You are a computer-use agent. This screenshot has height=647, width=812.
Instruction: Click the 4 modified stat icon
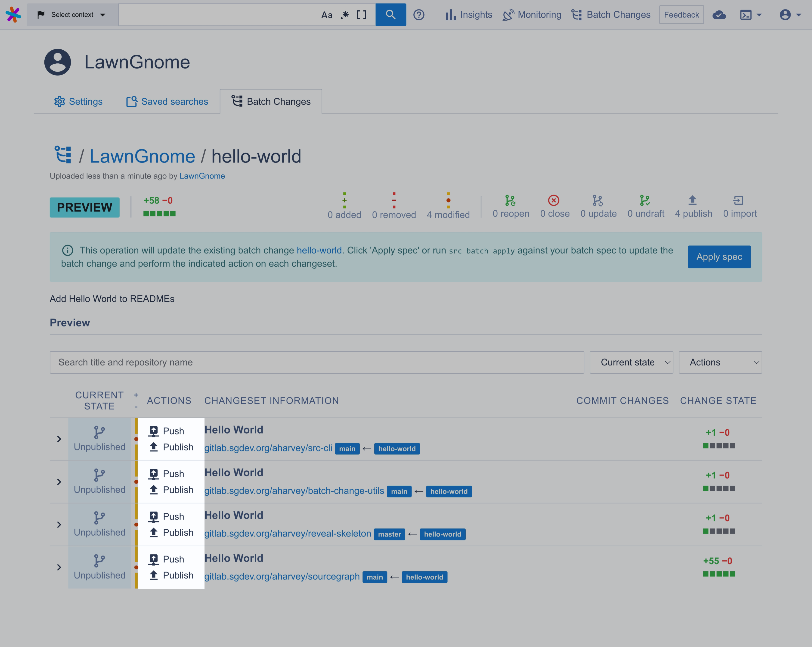coord(448,200)
